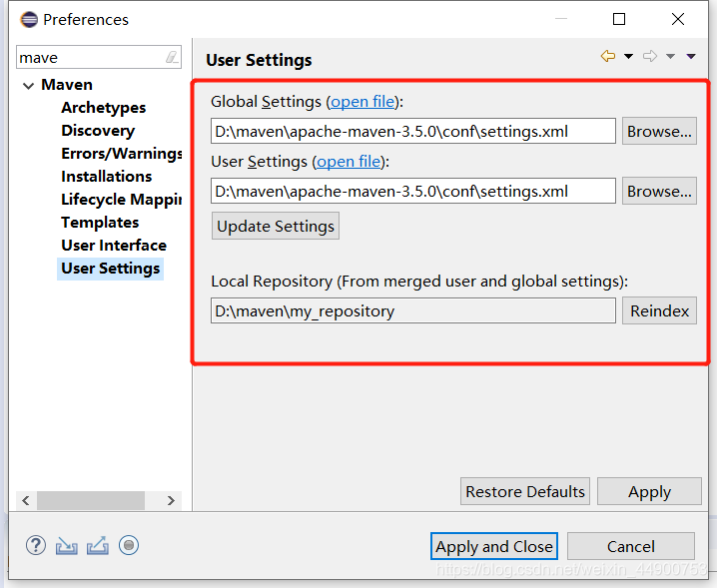
Task: Click the Apply button
Action: 649,491
